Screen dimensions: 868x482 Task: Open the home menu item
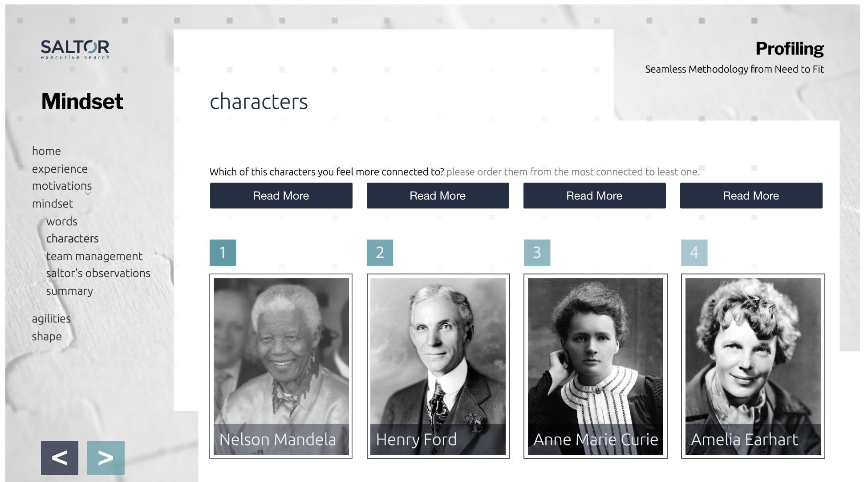46,151
